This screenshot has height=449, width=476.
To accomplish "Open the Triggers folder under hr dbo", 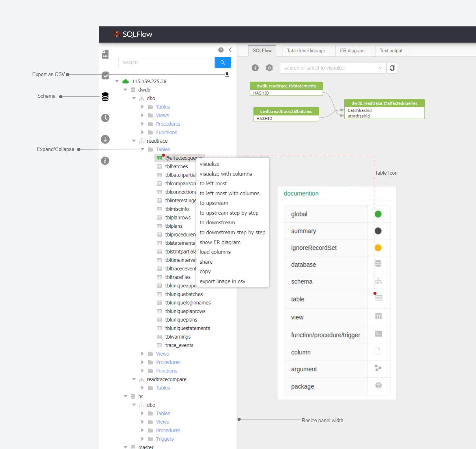I will pos(164,439).
